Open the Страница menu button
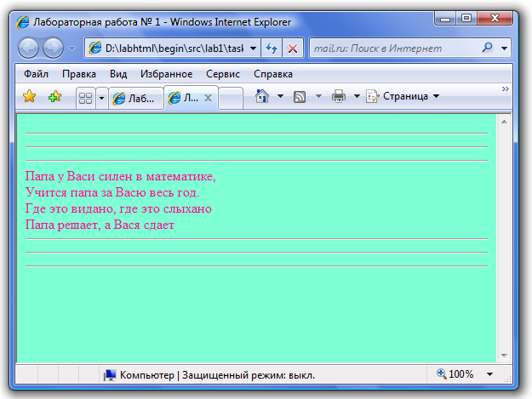This screenshot has width=532, height=399. [403, 96]
